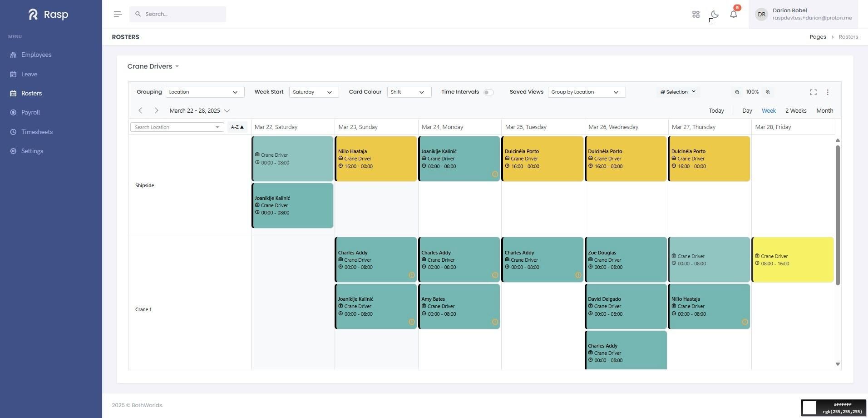Open Timesheets from the sidebar menu
868x418 pixels.
tap(37, 132)
